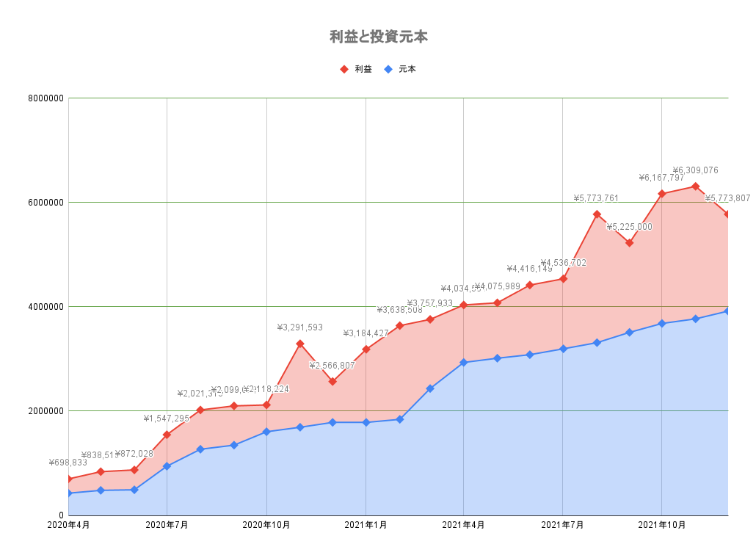The width and height of the screenshot is (756, 558).
Task: Click the 2000000 y-axis label
Action: coord(46,411)
